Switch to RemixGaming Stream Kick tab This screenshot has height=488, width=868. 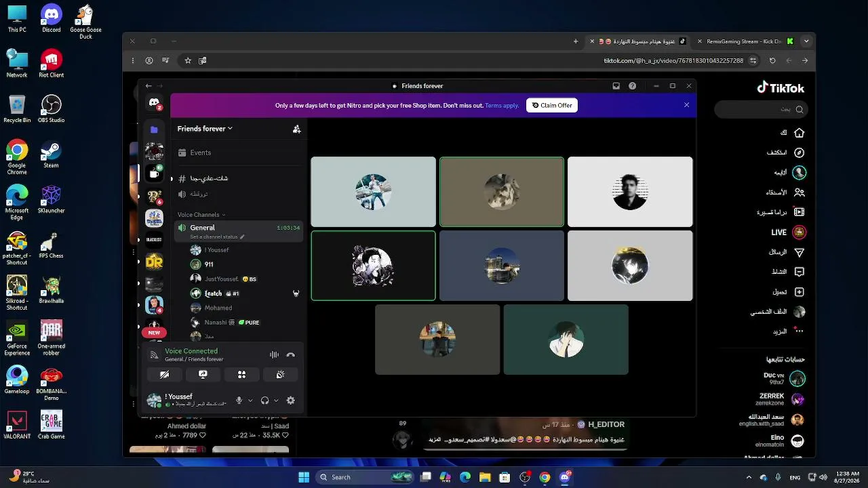pyautogui.click(x=745, y=41)
